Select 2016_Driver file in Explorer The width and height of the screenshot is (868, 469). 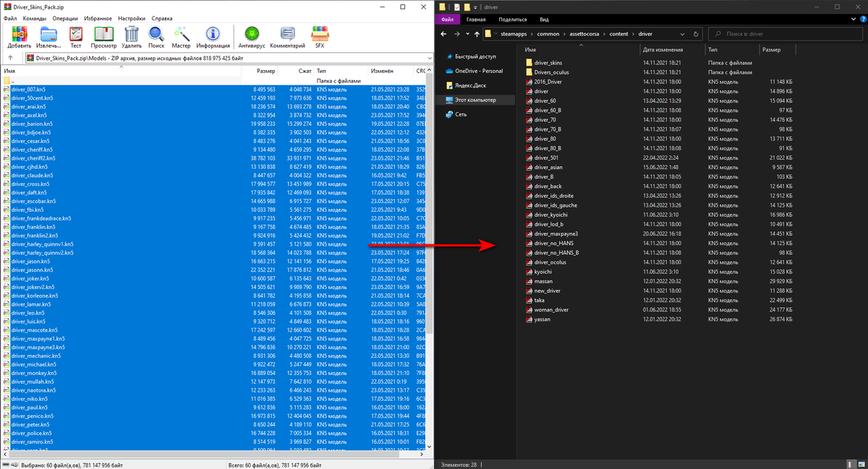[543, 82]
